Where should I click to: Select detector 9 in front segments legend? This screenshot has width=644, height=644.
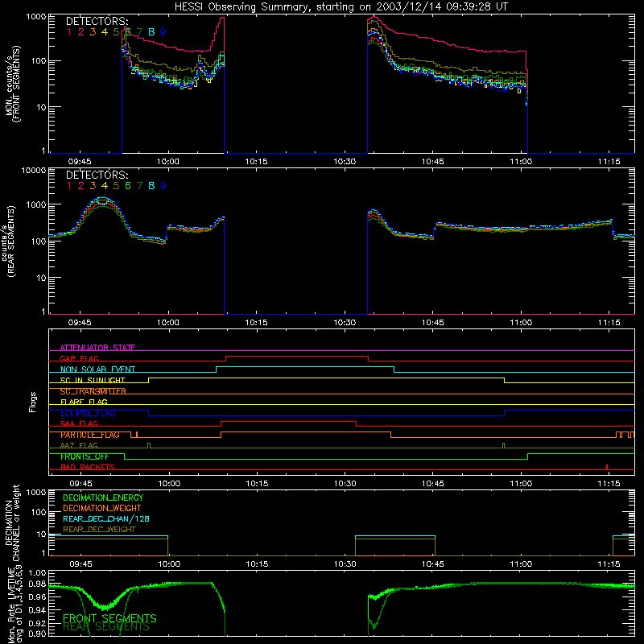[163, 32]
